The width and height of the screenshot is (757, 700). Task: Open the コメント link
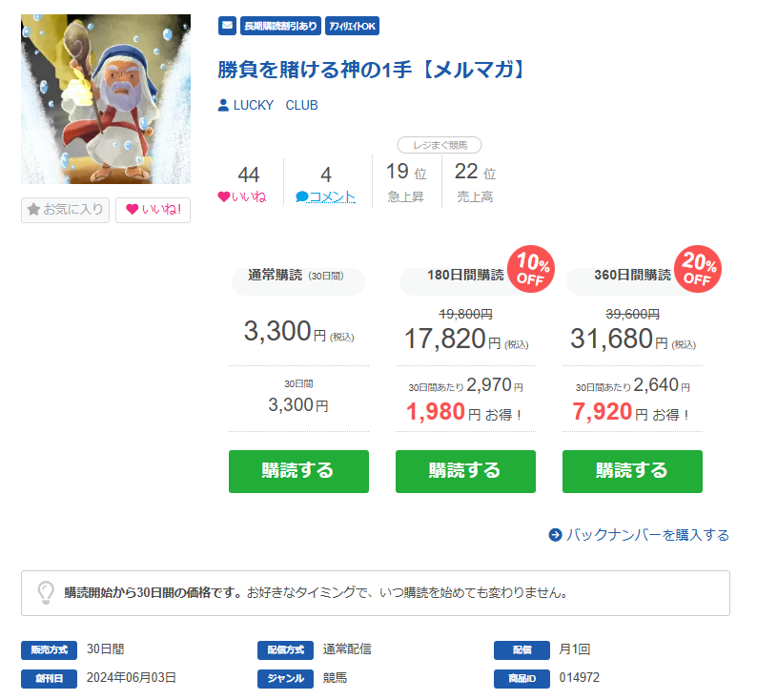[332, 196]
